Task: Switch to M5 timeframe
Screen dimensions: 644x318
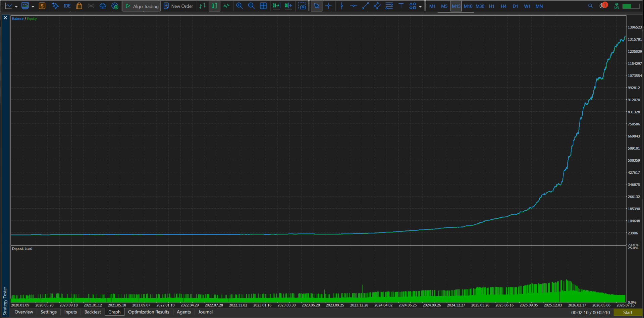Action: 444,6
